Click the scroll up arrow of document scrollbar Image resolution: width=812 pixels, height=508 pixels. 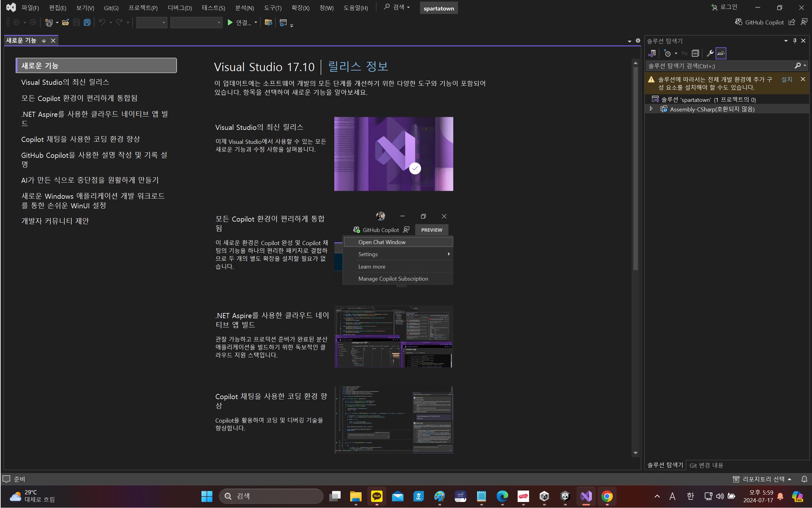click(635, 63)
